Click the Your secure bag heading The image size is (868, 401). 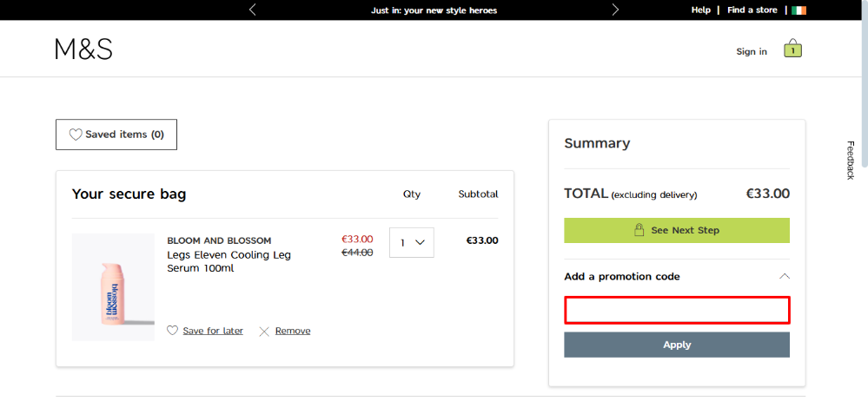tap(129, 194)
